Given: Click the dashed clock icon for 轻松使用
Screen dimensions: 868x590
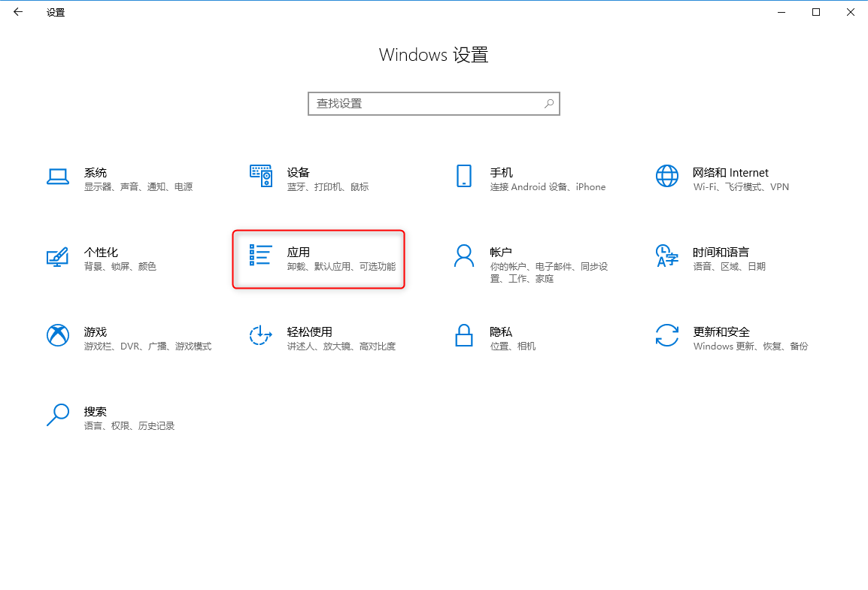Looking at the screenshot, I should 261,335.
